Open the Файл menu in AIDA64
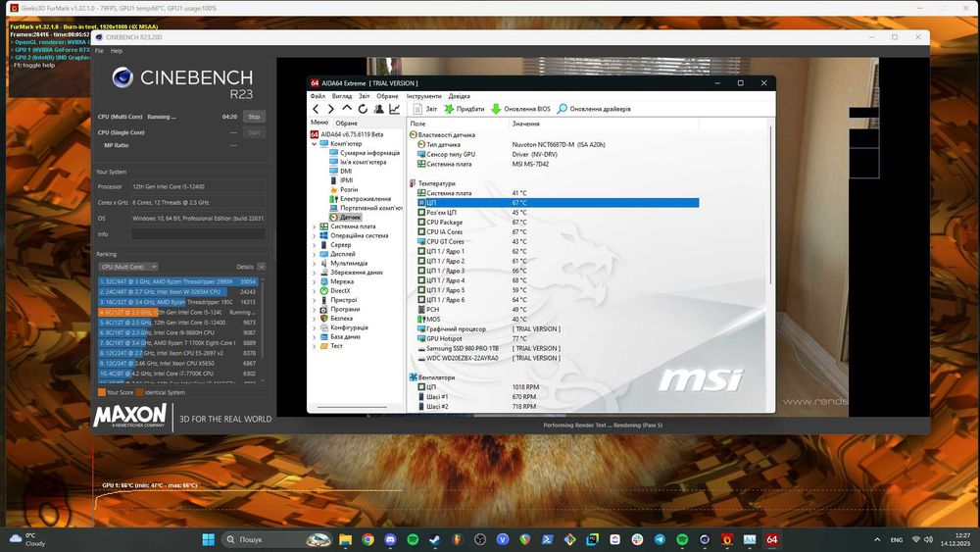The height and width of the screenshot is (552, 980). click(318, 96)
